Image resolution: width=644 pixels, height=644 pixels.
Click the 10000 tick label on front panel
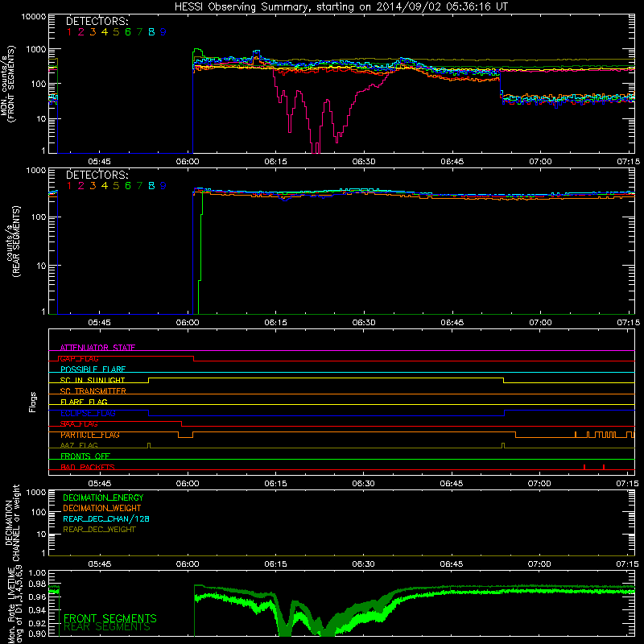[x=34, y=17]
